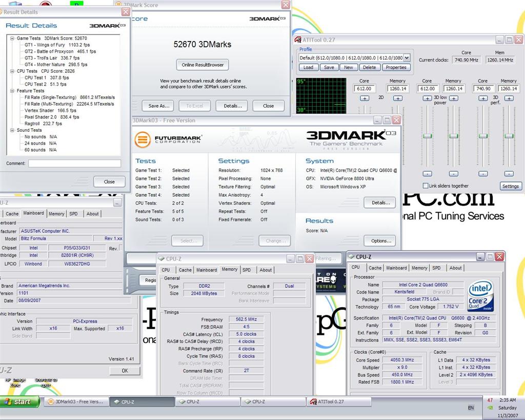525x420 pixels.
Task: Click OK in left CPU-Z window
Action: click(x=125, y=371)
